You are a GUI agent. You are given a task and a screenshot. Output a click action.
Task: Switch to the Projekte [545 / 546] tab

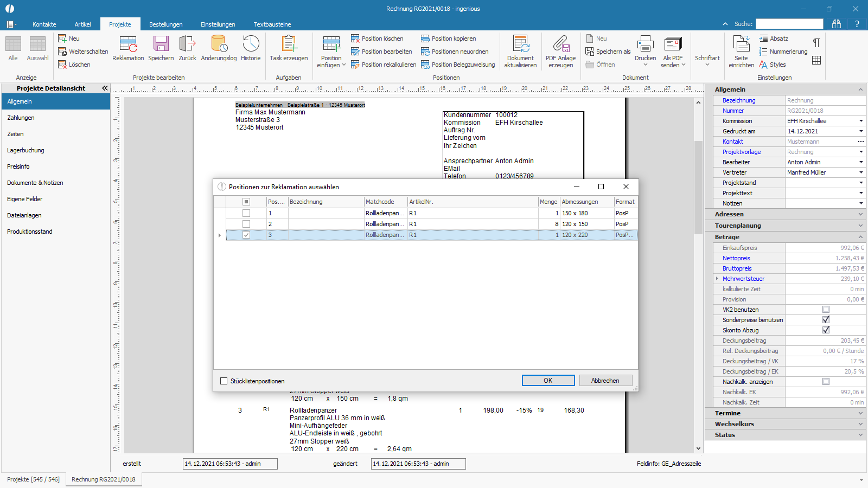pyautogui.click(x=33, y=479)
